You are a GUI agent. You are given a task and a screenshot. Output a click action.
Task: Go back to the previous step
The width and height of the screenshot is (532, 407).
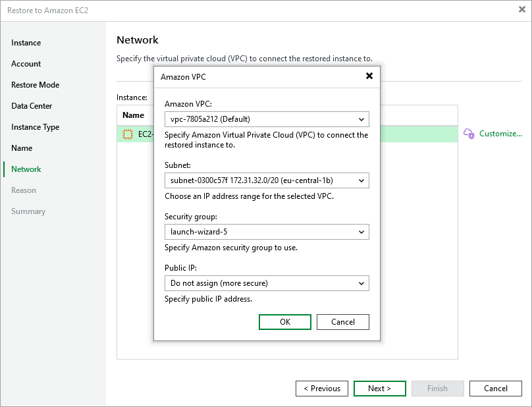click(x=321, y=389)
